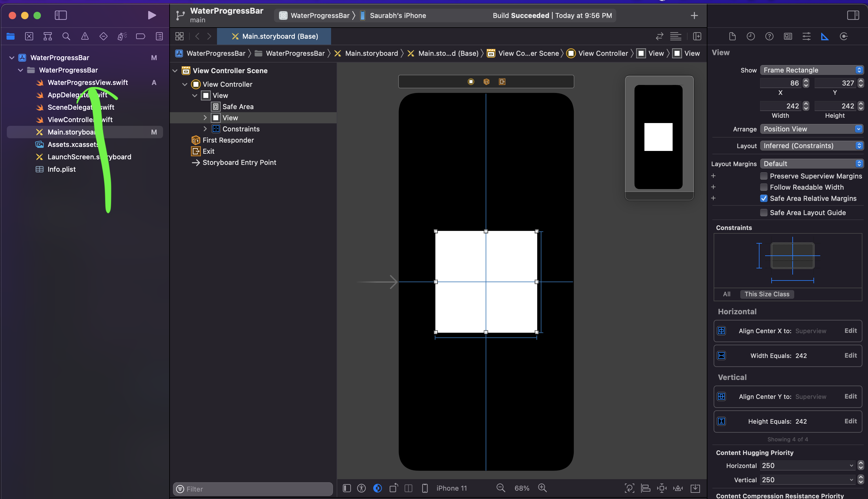
Task: Zoom out the storyboard canvas
Action: pyautogui.click(x=501, y=488)
